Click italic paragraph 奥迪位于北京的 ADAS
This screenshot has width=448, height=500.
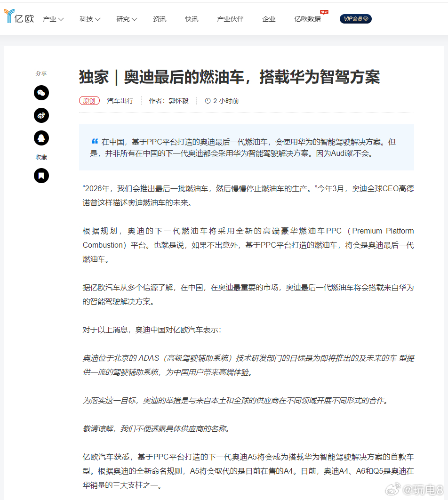point(248,365)
